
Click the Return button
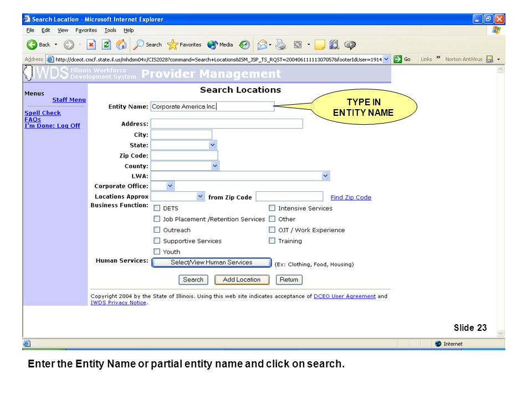point(289,279)
